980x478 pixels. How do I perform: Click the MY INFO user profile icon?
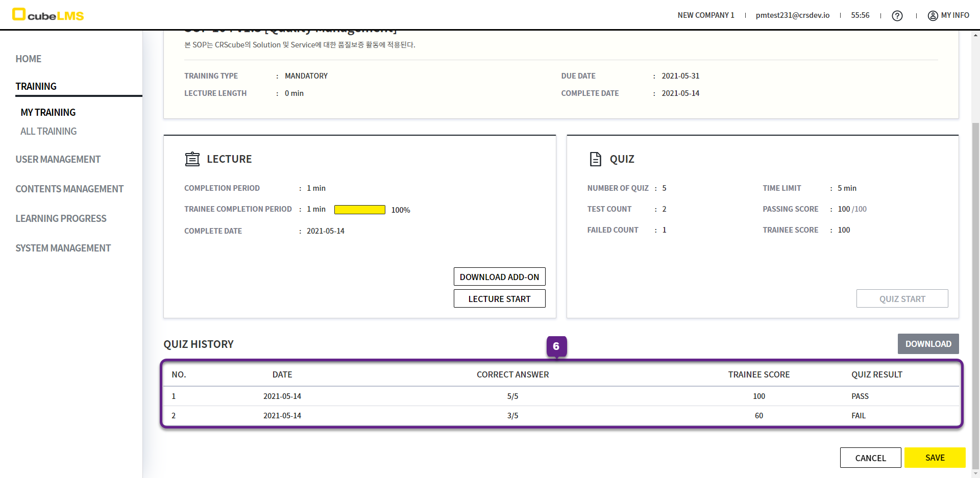tap(933, 16)
